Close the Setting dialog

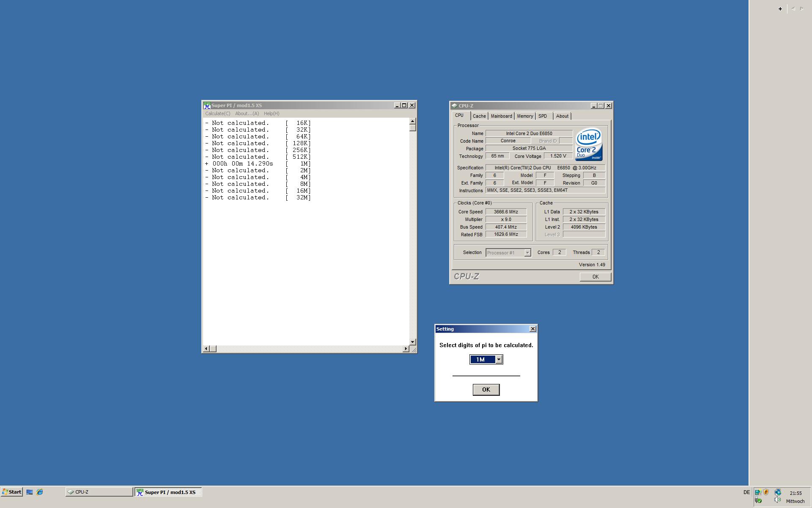click(x=533, y=329)
